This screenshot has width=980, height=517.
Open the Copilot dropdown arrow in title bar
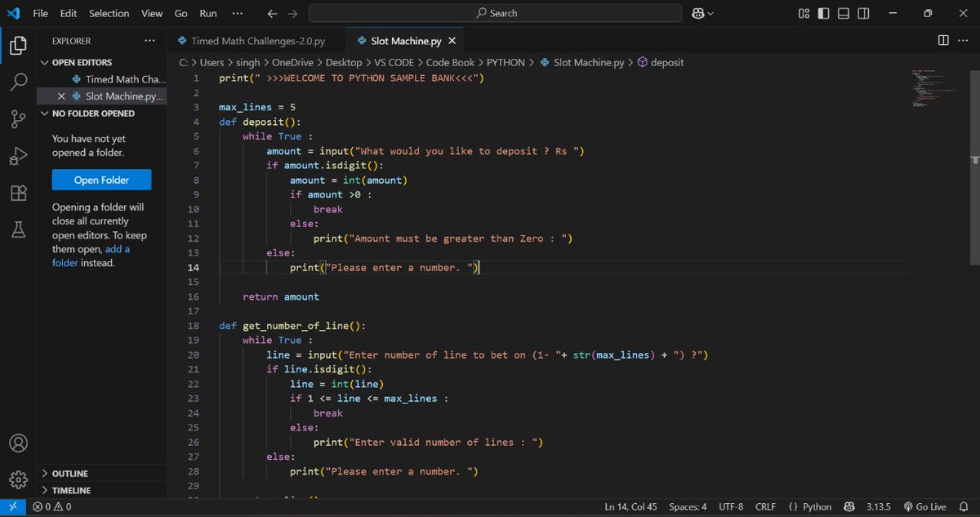(710, 13)
